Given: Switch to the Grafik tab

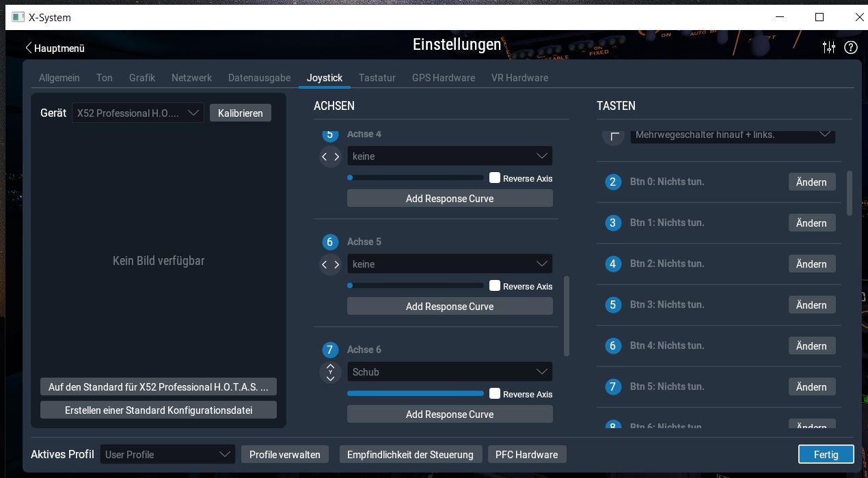Looking at the screenshot, I should (x=142, y=78).
